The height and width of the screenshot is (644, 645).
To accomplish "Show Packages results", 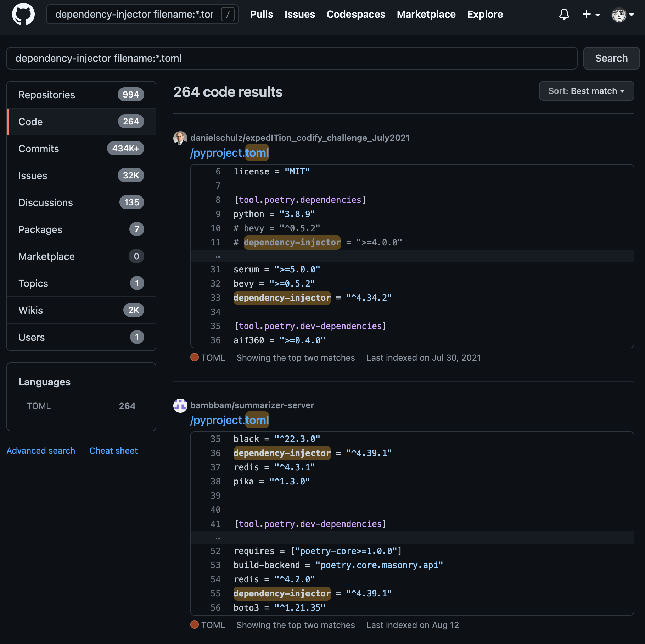I will coord(81,229).
